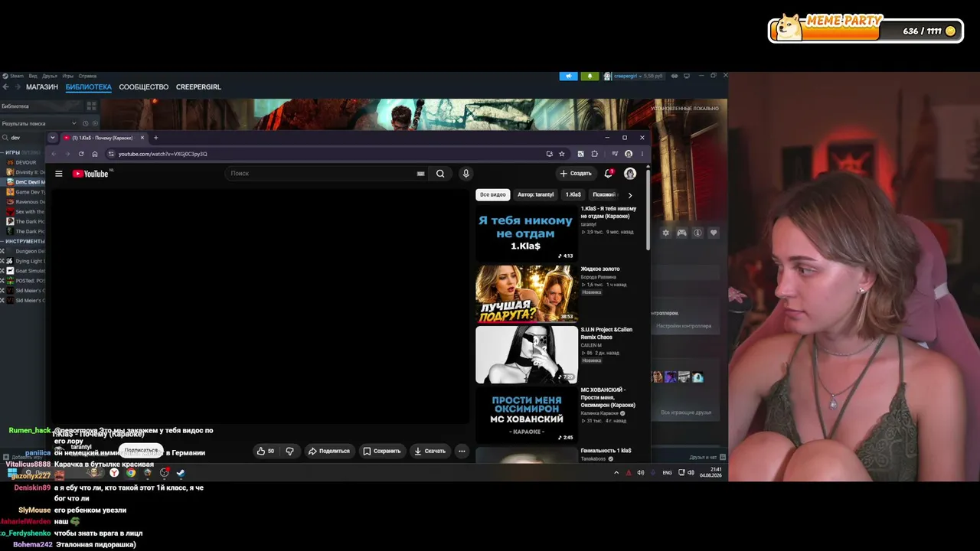The height and width of the screenshot is (551, 980).
Task: Open the Steam МАГАЗИН tab
Action: pyautogui.click(x=41, y=87)
